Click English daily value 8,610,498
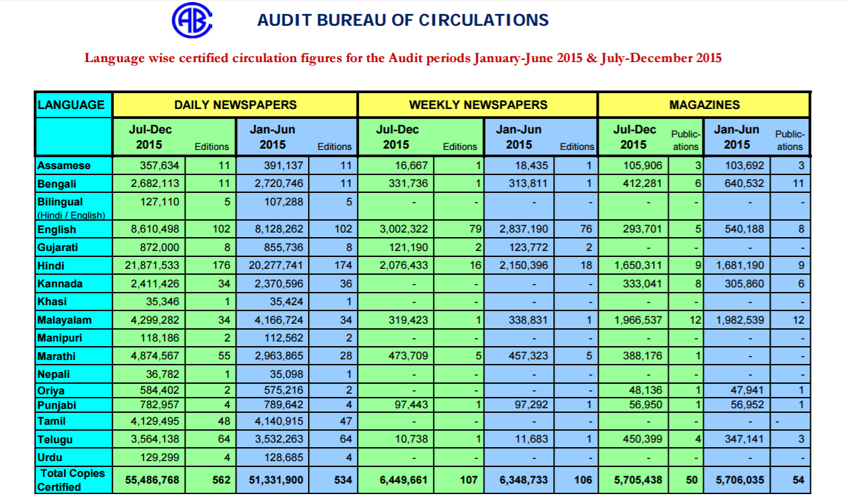The image size is (848, 504). 155,230
